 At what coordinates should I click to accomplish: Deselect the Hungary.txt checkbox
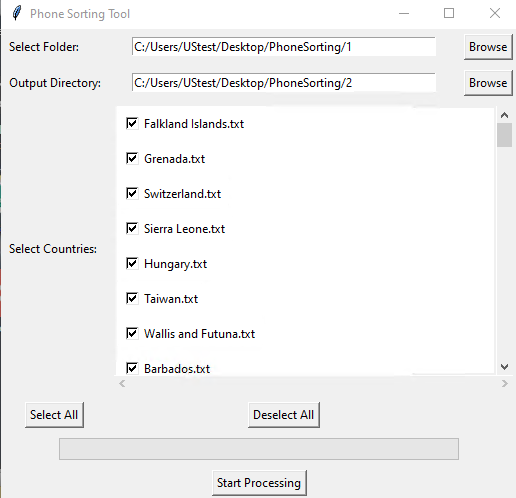click(132, 264)
